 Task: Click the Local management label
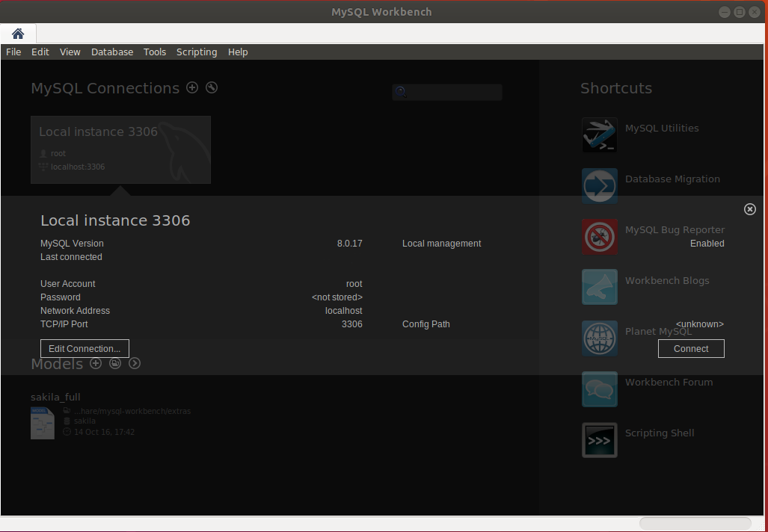click(x=442, y=244)
